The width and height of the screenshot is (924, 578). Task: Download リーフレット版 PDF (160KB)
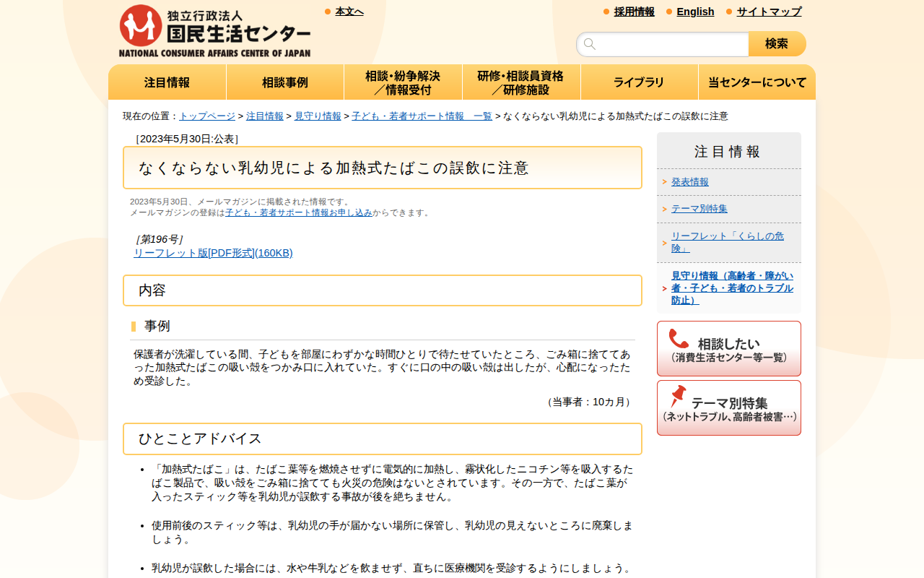point(213,253)
